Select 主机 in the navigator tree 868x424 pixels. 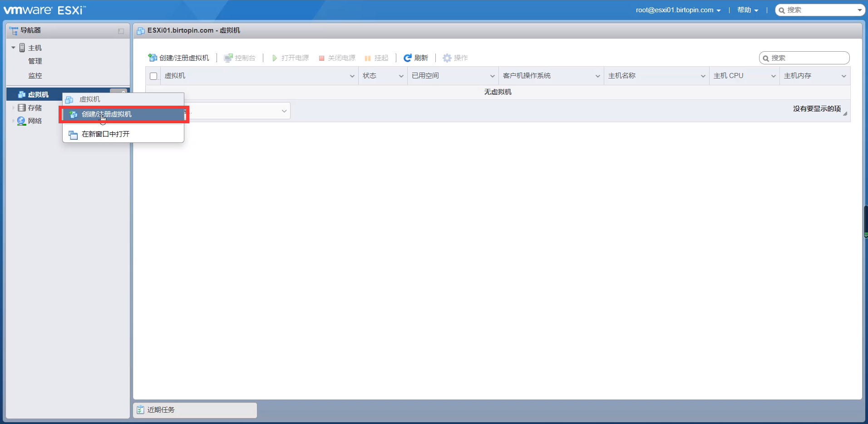(x=35, y=48)
